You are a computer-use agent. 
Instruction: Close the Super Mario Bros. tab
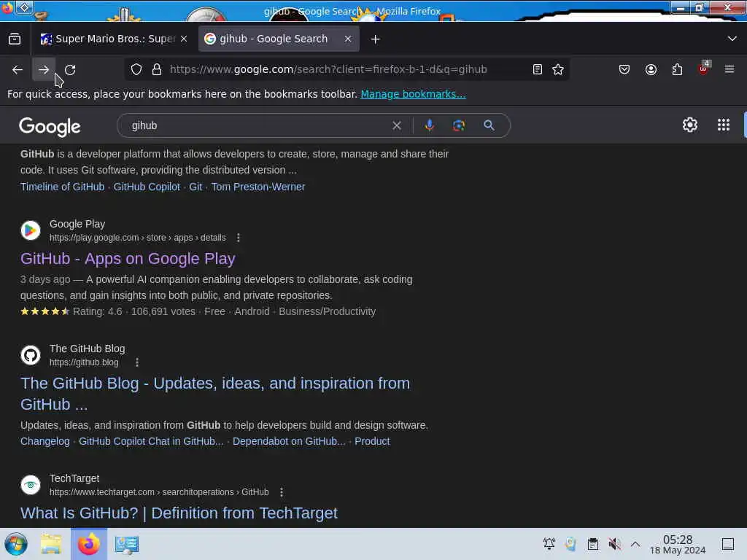184,39
